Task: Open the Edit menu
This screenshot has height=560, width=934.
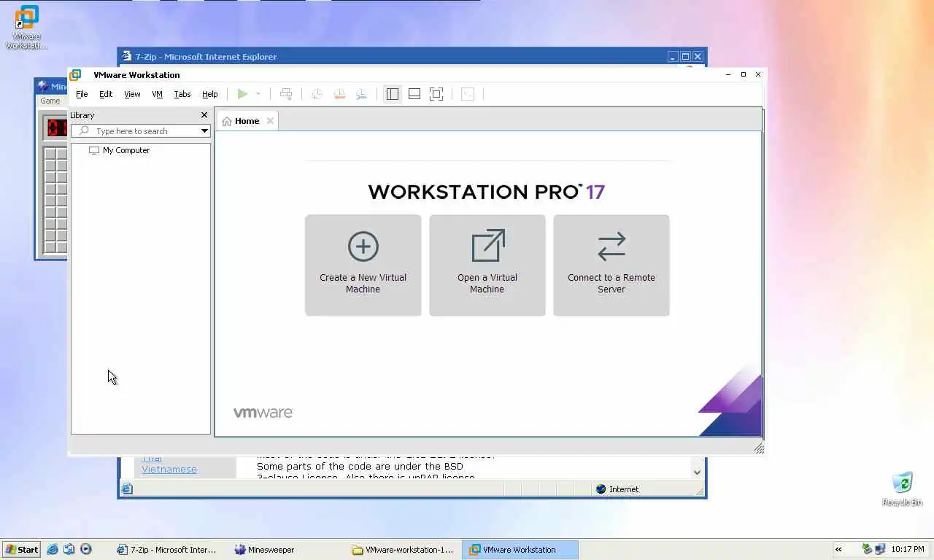Action: coord(106,94)
